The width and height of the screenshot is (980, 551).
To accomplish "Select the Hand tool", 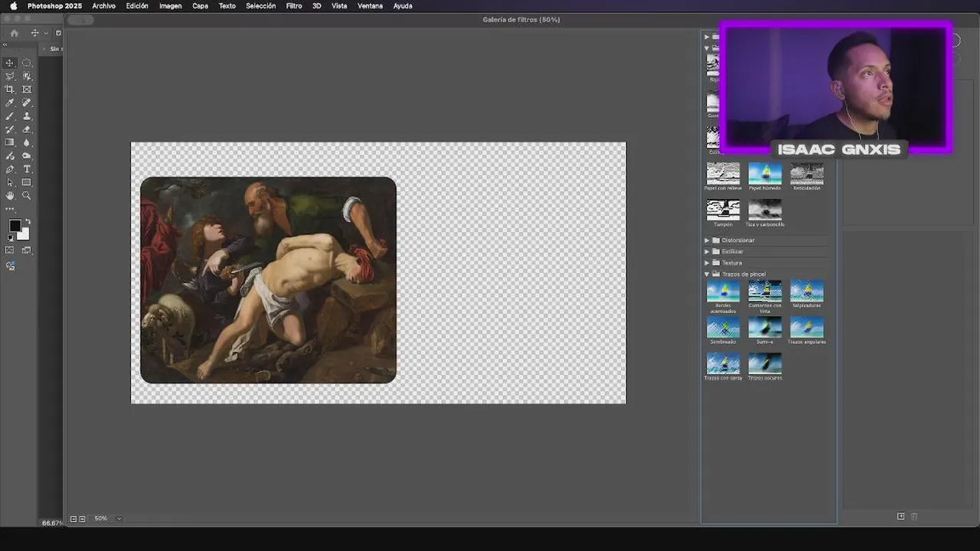I will (x=10, y=195).
